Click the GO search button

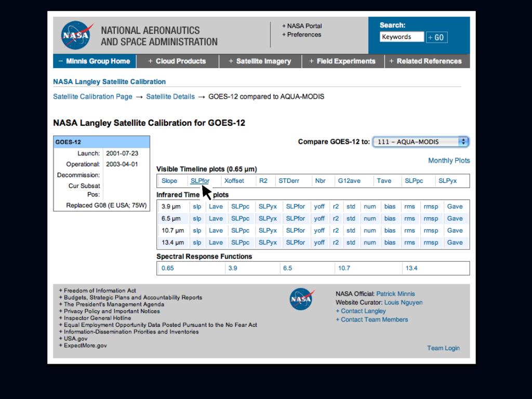pyautogui.click(x=436, y=37)
